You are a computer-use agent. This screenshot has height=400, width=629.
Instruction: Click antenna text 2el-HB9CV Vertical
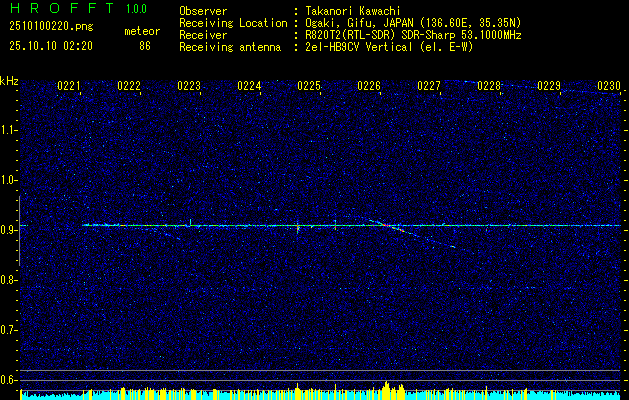(x=358, y=47)
